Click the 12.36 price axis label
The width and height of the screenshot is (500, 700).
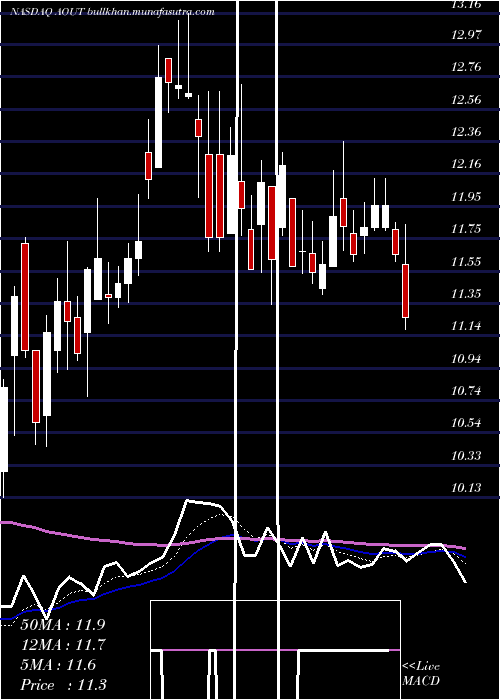click(466, 132)
